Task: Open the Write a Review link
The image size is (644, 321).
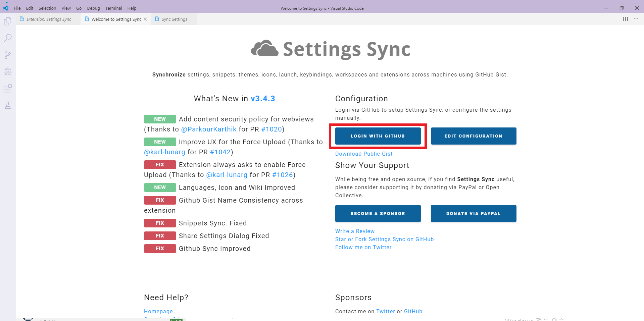Action: point(355,231)
